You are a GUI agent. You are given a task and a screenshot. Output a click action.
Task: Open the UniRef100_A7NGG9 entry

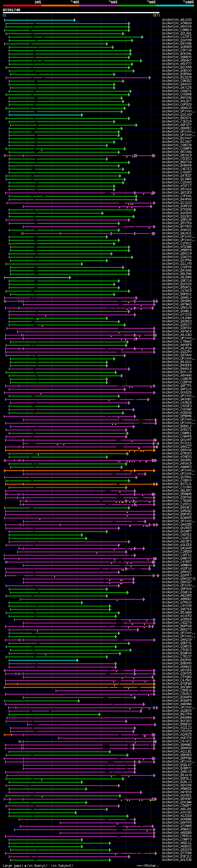pos(177,23)
